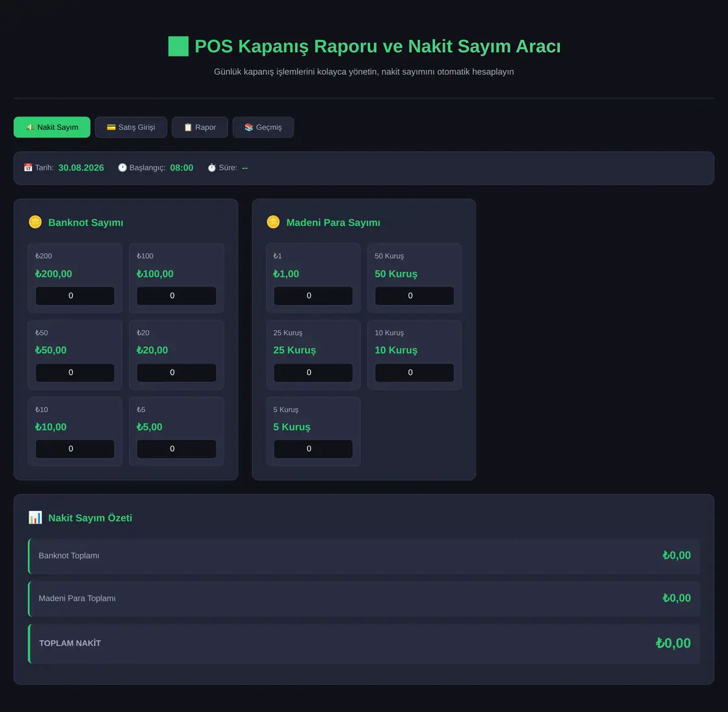Click the Nakit Sayım Özeti heading

pos(90,518)
